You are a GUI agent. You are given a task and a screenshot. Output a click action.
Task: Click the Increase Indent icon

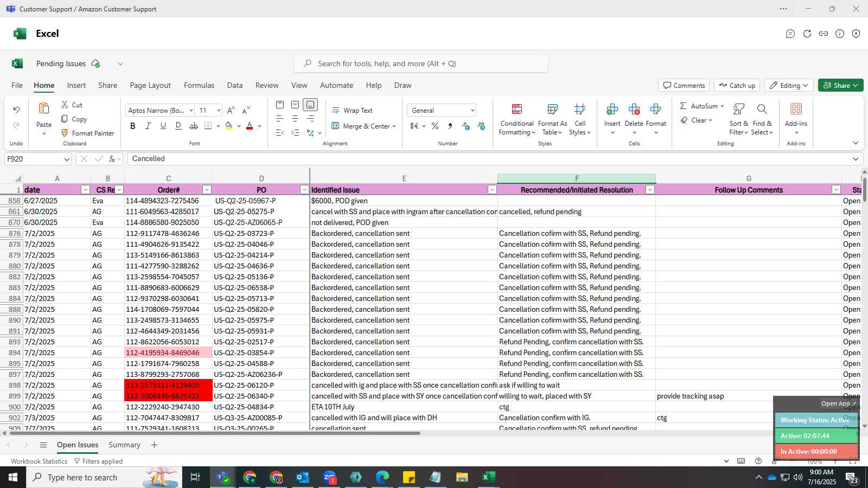295,132
